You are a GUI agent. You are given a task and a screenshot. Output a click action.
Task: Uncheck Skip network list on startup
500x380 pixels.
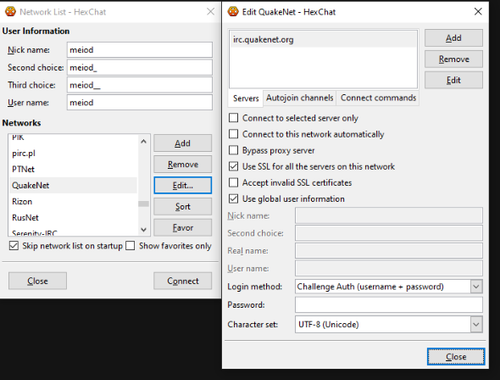(x=14, y=246)
